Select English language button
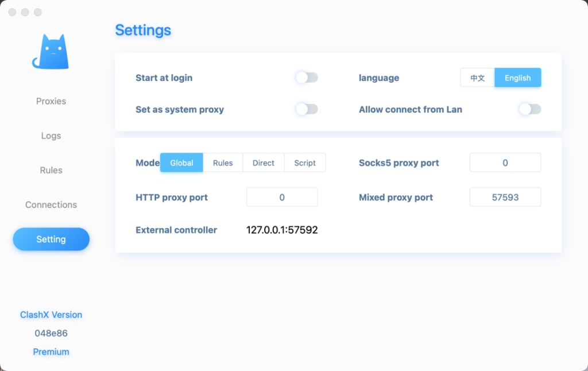The height and width of the screenshot is (371, 588). (517, 78)
